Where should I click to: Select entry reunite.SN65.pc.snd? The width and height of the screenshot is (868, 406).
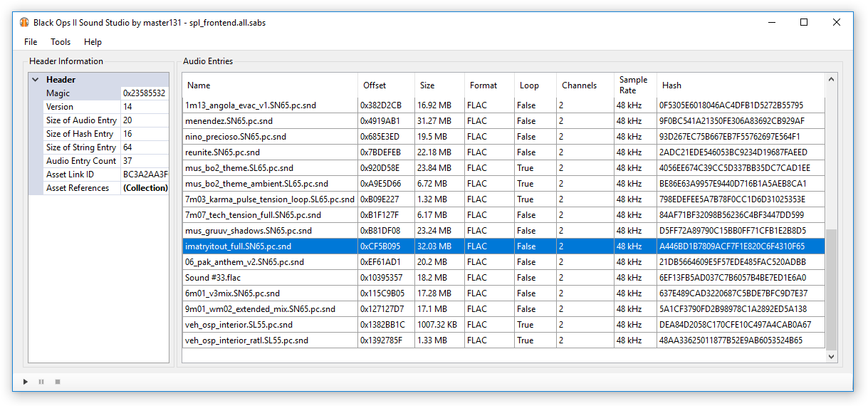click(503, 152)
